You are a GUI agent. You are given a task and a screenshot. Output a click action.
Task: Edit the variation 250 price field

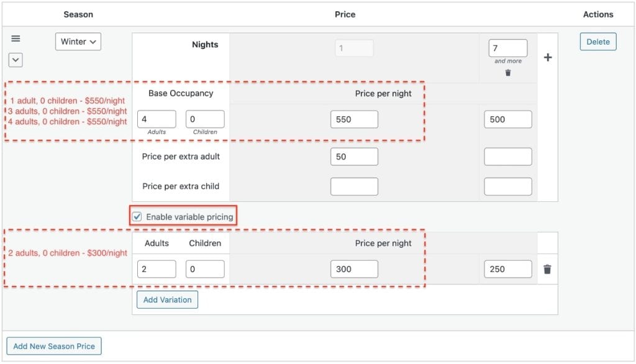[507, 269]
